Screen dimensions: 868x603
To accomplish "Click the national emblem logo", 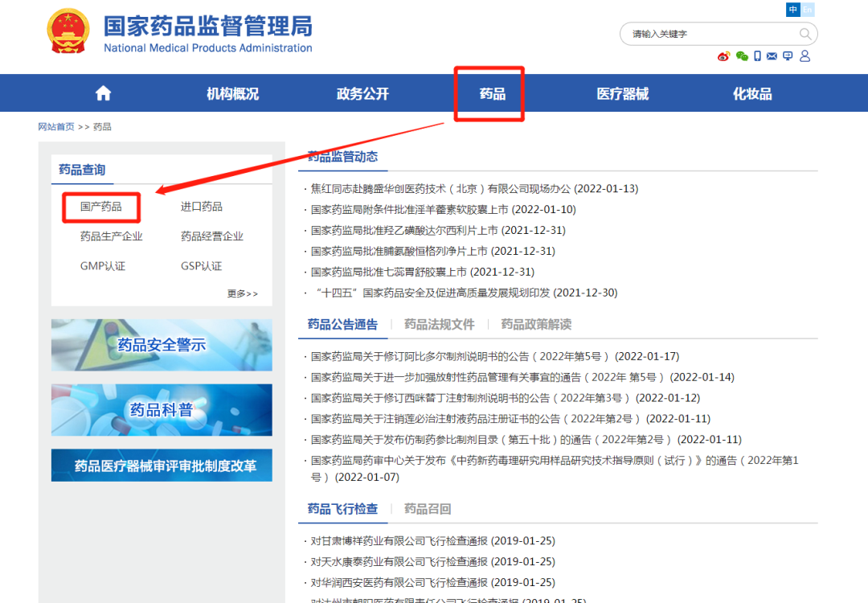I will (x=68, y=31).
